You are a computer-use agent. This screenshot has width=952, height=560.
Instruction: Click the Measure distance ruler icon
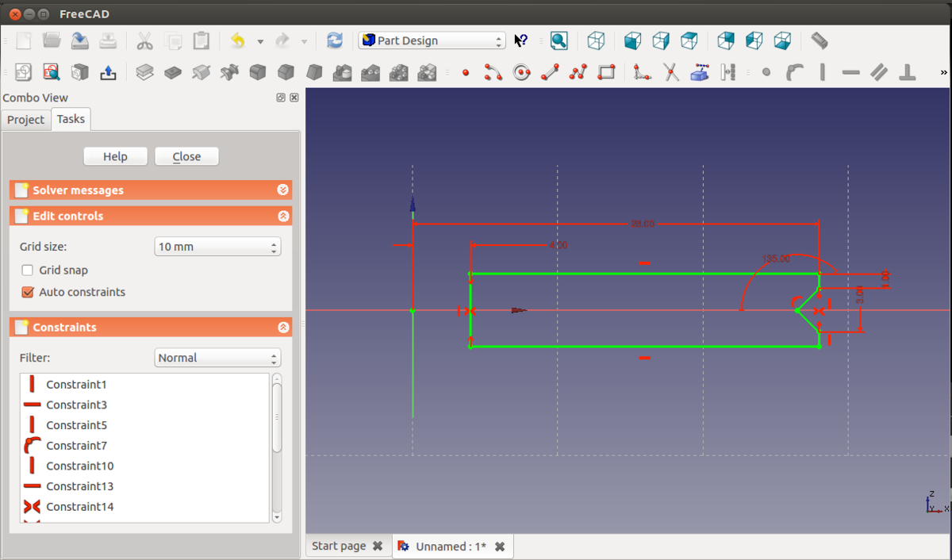tap(820, 41)
